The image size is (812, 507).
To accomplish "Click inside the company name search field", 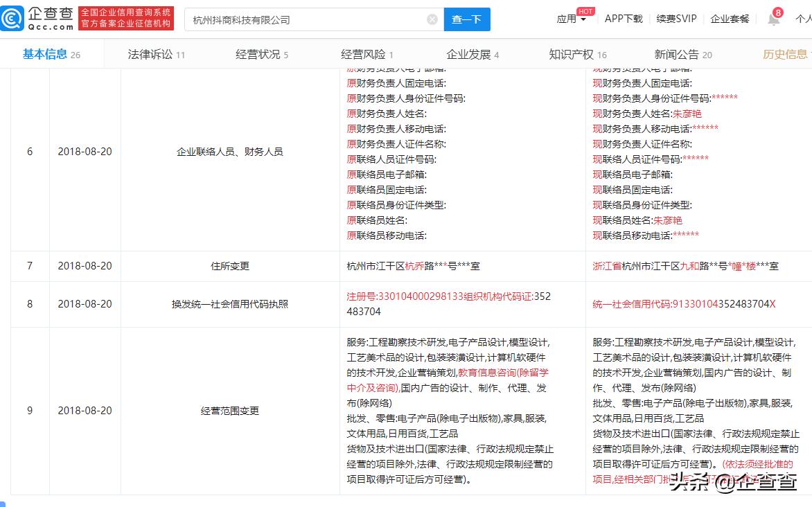I will [305, 19].
